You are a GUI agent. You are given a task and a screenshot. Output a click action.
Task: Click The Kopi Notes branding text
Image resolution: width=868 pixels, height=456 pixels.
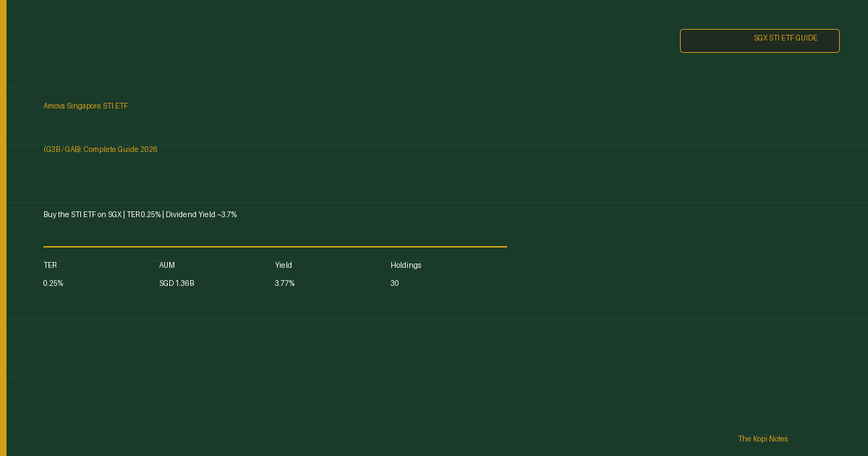coord(763,439)
